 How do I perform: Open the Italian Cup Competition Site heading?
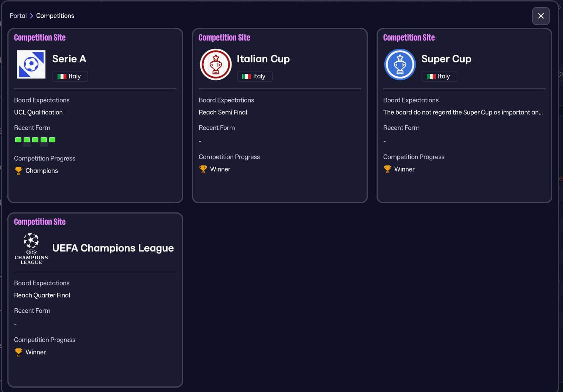coord(224,38)
